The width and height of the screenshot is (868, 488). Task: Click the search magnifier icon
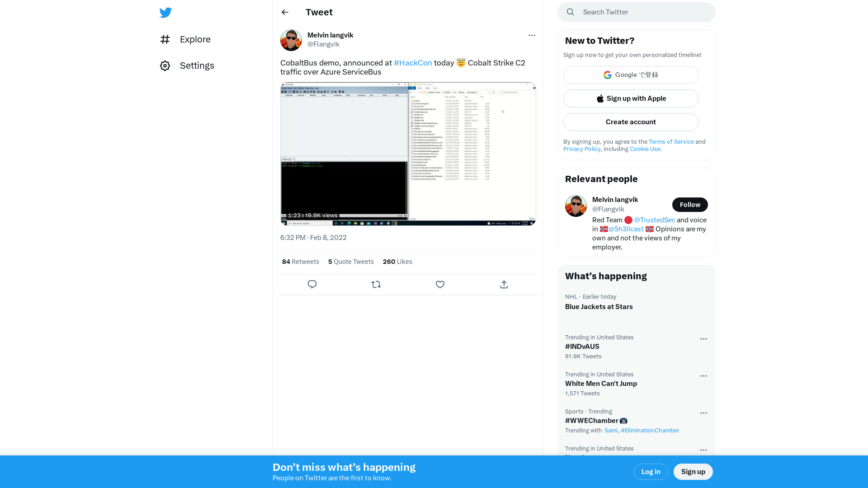(x=571, y=12)
